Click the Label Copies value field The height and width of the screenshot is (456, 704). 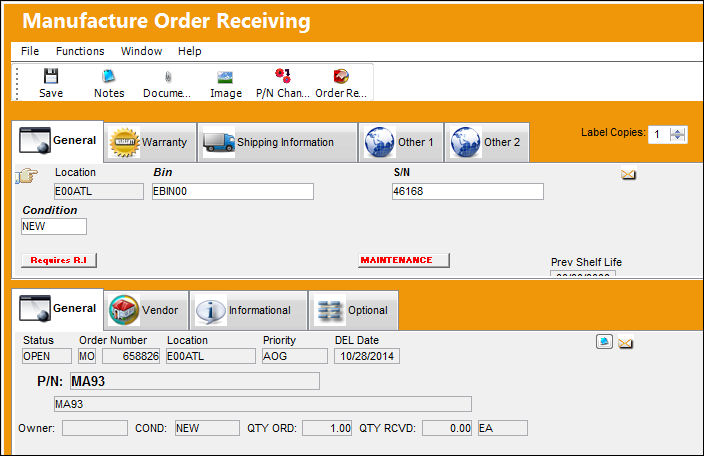click(x=659, y=134)
